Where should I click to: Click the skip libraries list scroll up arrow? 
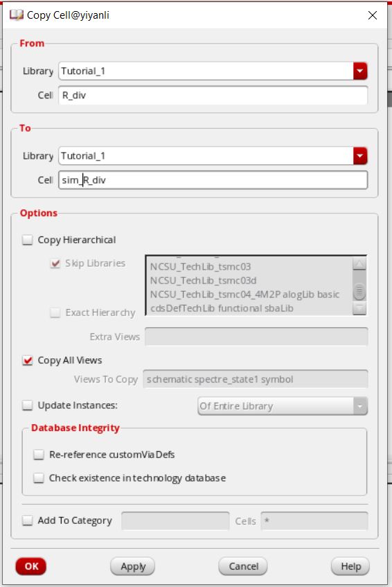[x=359, y=264]
